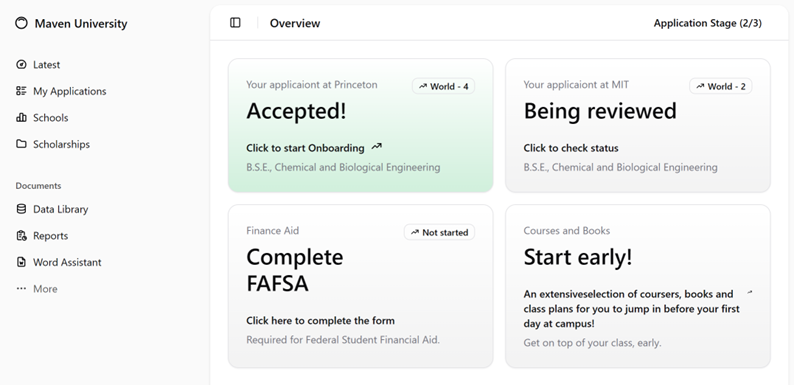Click the More ellipsis icon
794x385 pixels.
click(x=21, y=288)
